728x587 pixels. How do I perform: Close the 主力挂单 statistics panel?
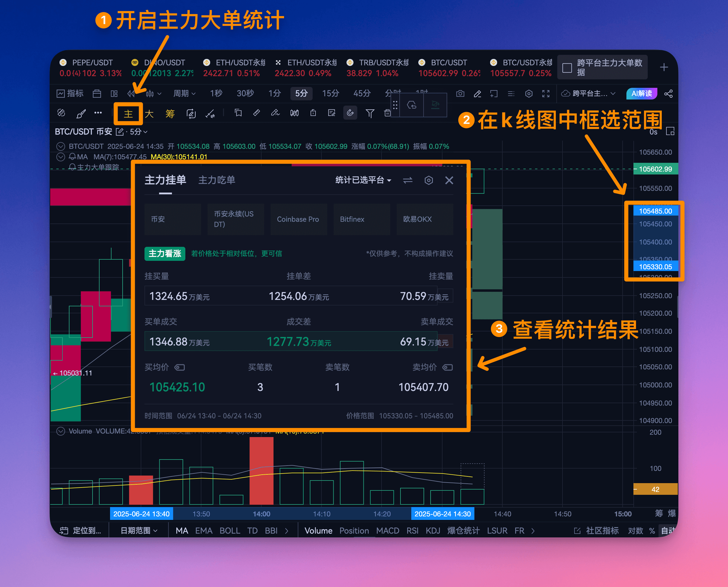pyautogui.click(x=449, y=180)
